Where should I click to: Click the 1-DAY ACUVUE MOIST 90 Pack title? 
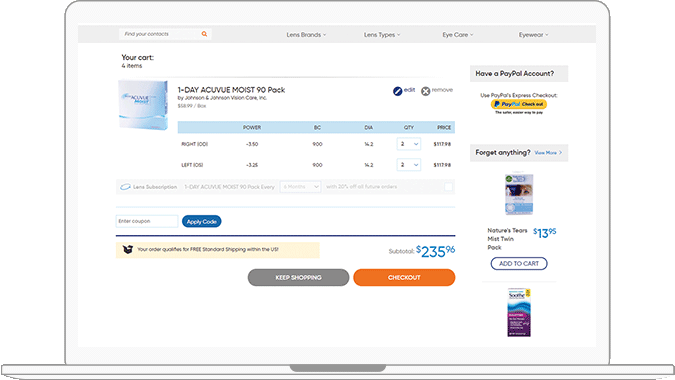(x=231, y=90)
